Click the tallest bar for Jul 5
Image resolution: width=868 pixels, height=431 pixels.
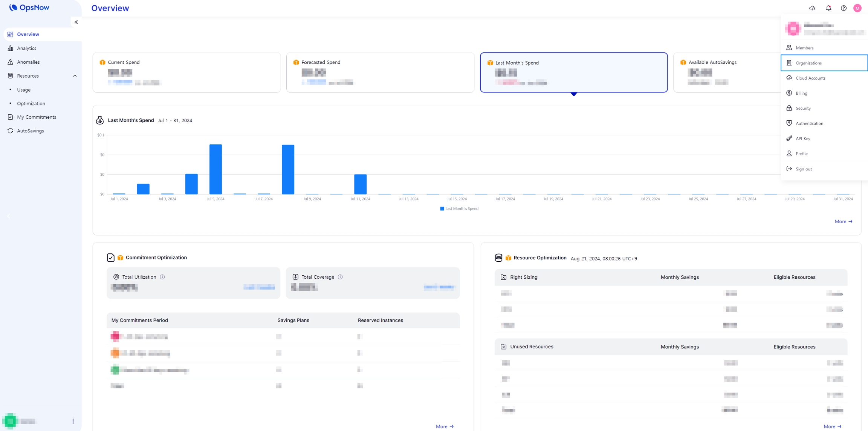[215, 169]
